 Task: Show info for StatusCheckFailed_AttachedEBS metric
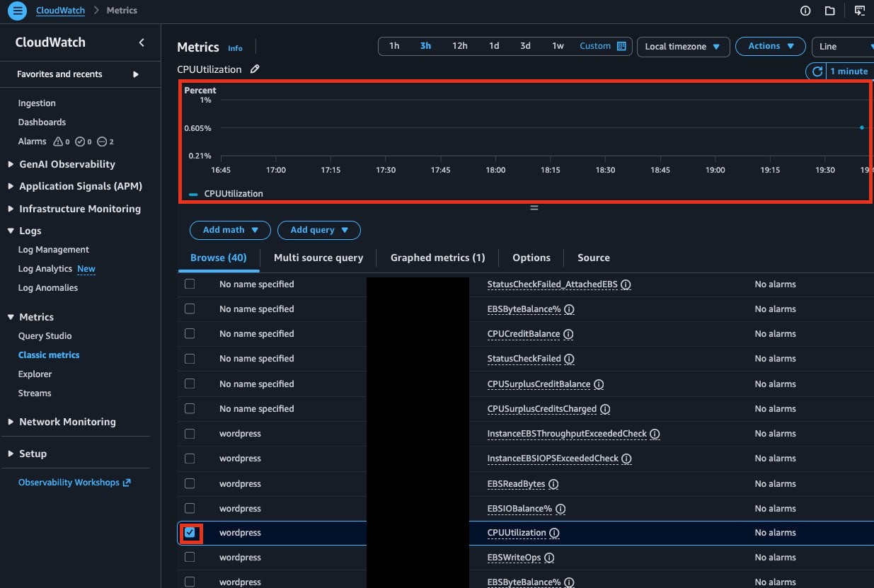(626, 284)
